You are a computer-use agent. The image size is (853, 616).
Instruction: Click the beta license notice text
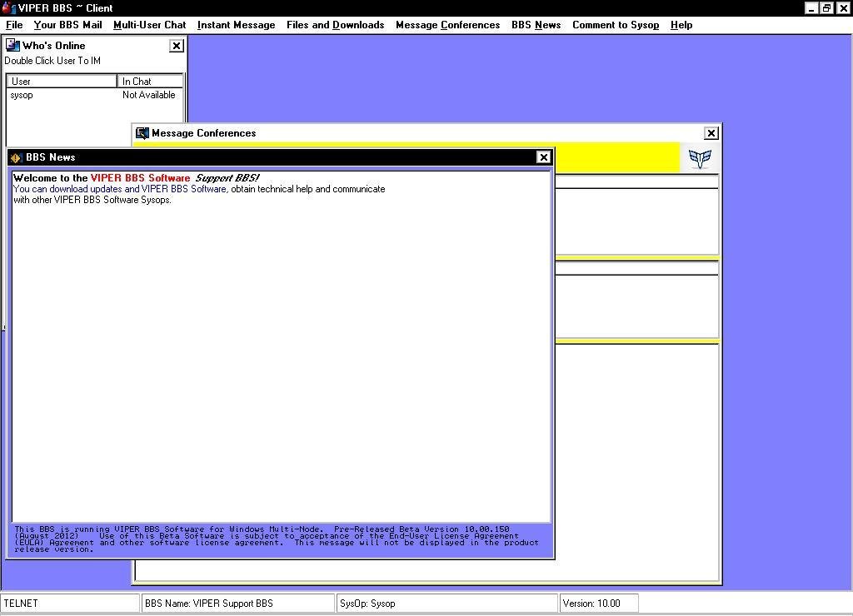point(277,539)
